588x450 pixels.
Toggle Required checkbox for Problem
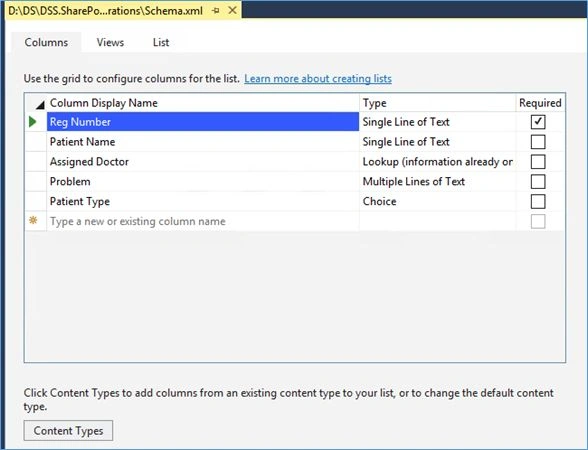538,182
